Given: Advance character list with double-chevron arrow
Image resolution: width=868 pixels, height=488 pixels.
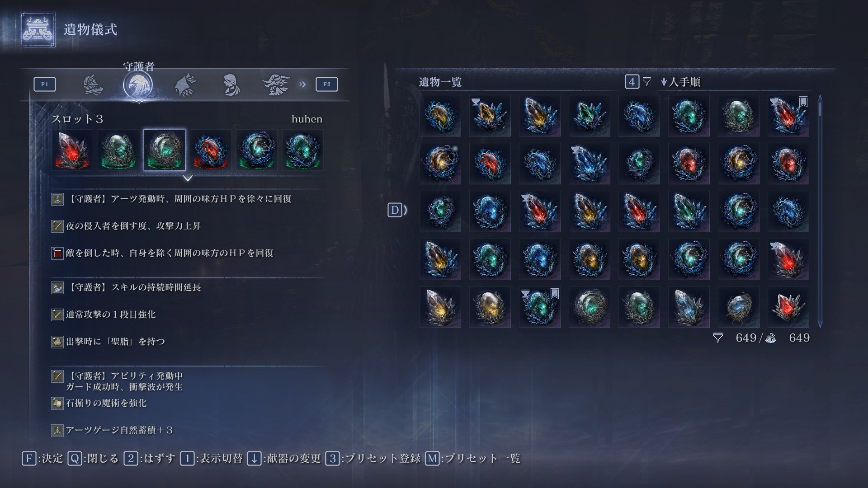Looking at the screenshot, I should coord(302,84).
